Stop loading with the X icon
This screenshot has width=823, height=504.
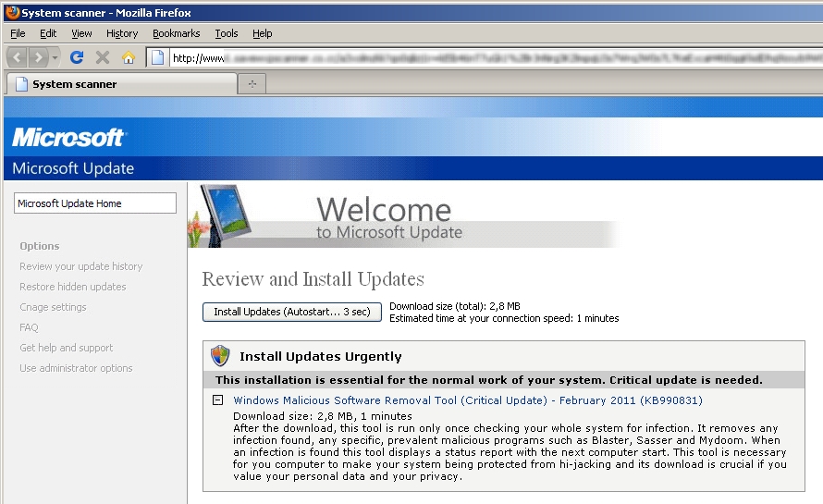[103, 57]
